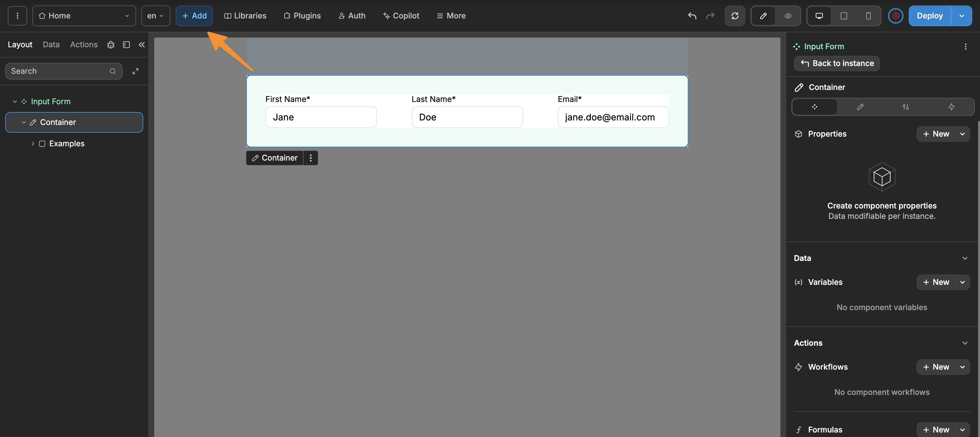Select tablet device view
The width and height of the screenshot is (980, 437).
[844, 16]
